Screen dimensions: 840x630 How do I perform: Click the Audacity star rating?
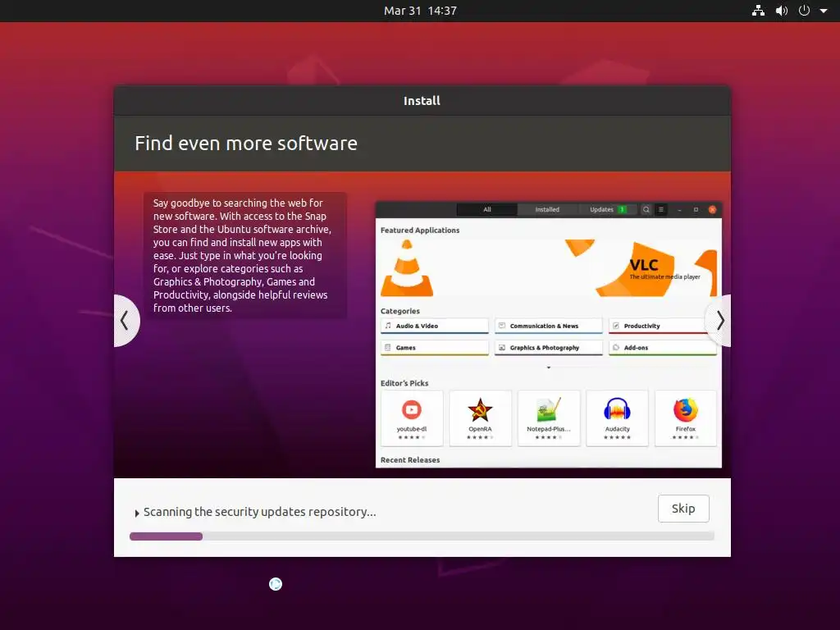pos(617,438)
